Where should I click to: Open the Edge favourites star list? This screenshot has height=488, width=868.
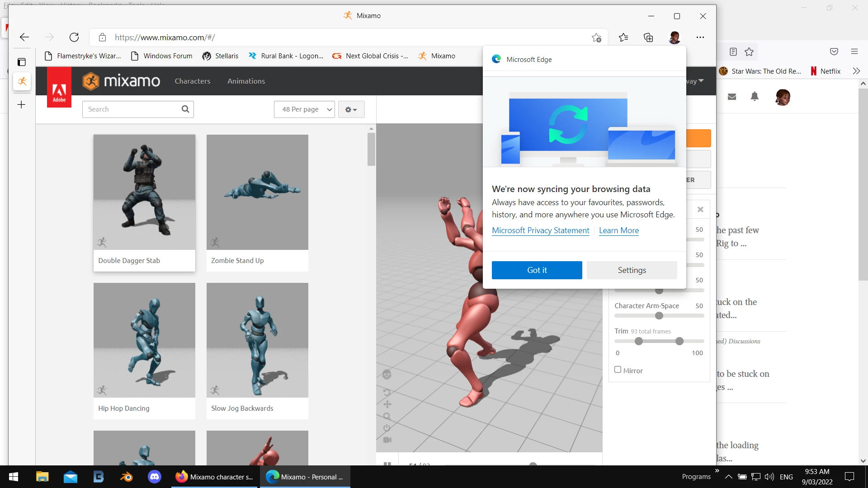623,38
